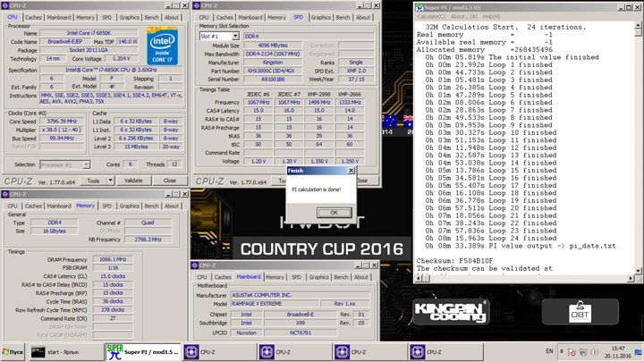This screenshot has height=362, width=644.
Task: Click DRAM Frequency value '1066.1 MHz'
Action: 113,259
